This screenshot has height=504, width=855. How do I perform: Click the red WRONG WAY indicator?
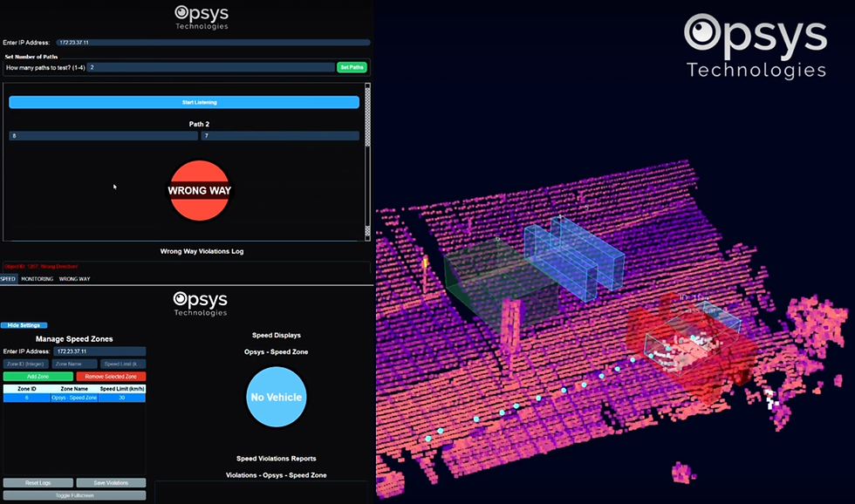click(x=200, y=191)
